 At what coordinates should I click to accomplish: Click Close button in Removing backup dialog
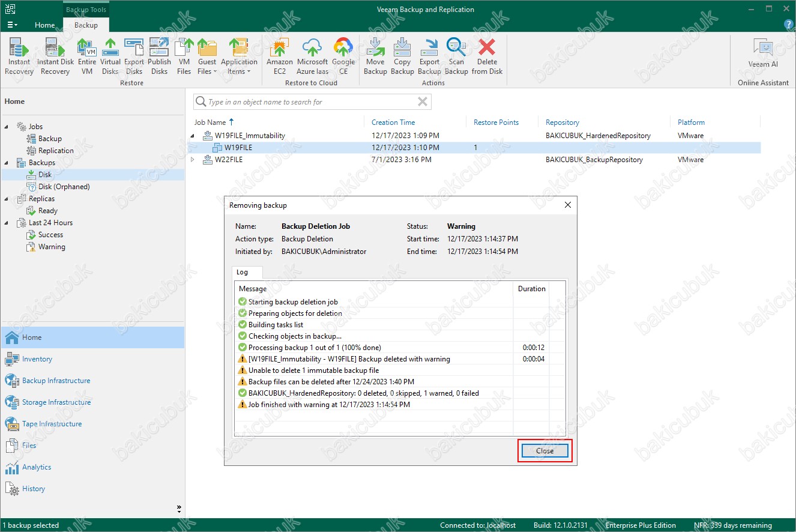pos(544,451)
